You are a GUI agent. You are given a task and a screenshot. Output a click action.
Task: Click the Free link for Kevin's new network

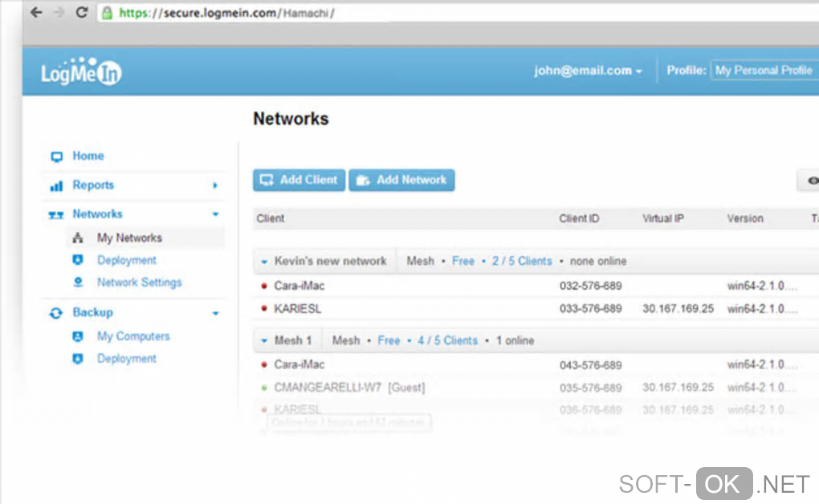[463, 261]
